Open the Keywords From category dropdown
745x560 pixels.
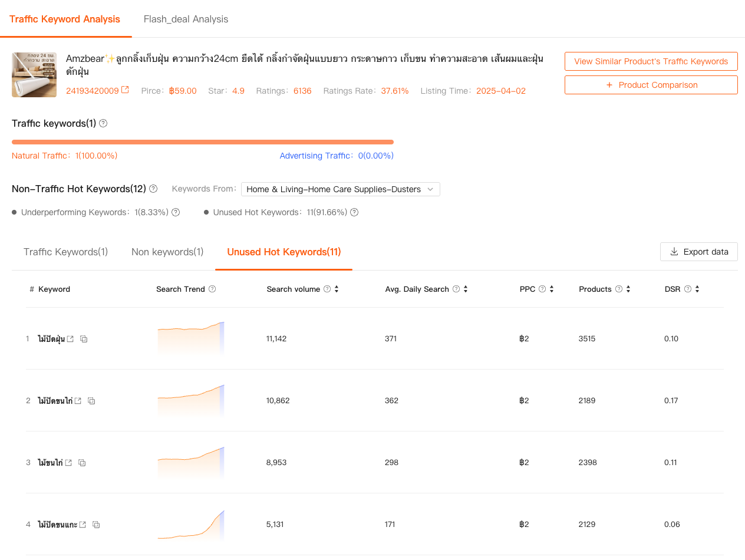click(340, 189)
